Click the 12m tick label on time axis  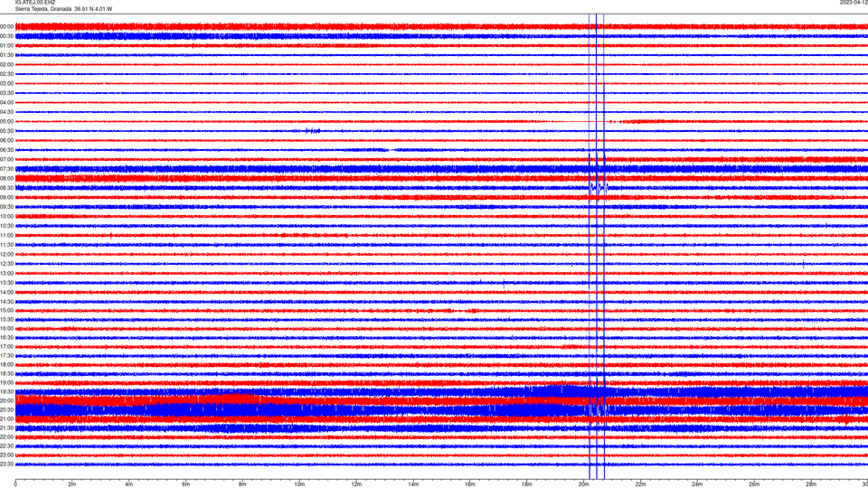356,484
